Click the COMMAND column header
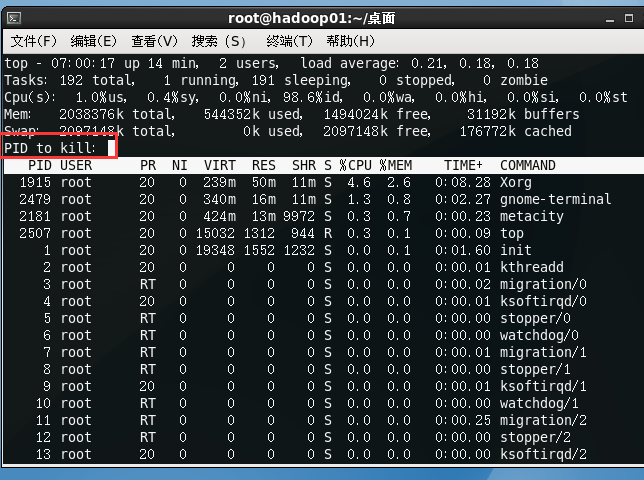This screenshot has width=644, height=480. [x=528, y=165]
